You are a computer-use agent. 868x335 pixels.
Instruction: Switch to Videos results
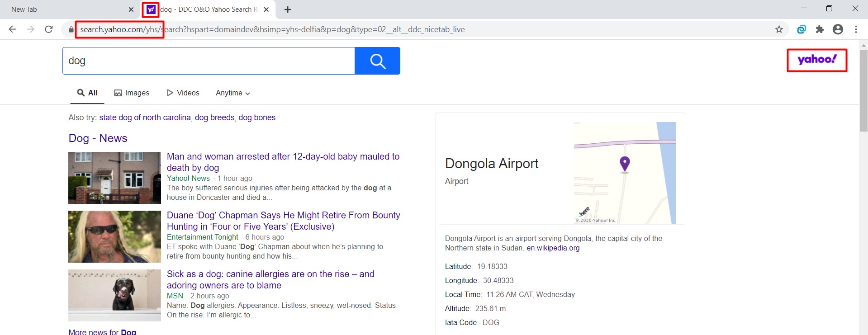click(183, 93)
